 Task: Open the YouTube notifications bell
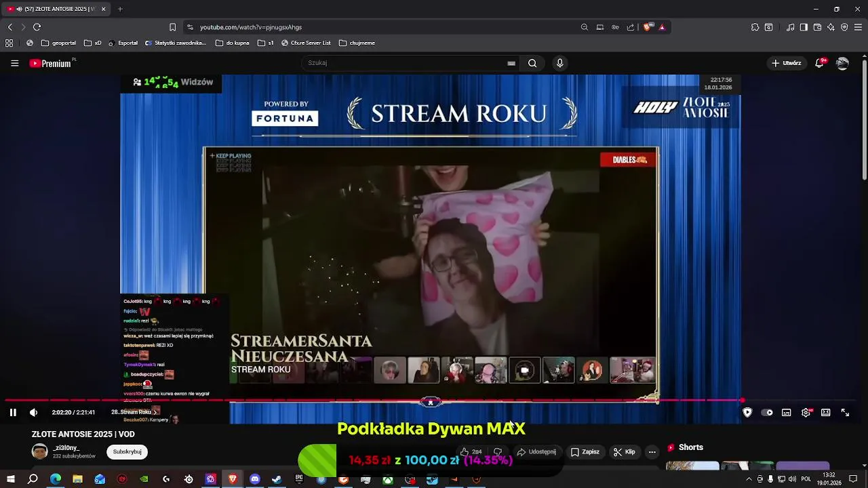coord(819,63)
